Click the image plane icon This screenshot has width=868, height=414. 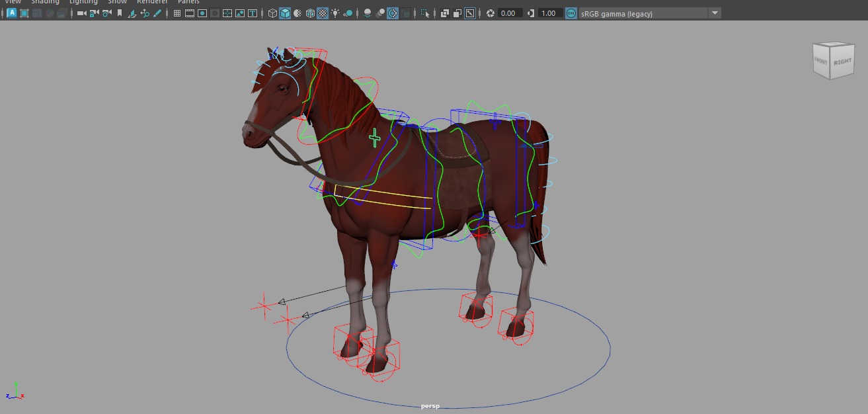click(132, 13)
